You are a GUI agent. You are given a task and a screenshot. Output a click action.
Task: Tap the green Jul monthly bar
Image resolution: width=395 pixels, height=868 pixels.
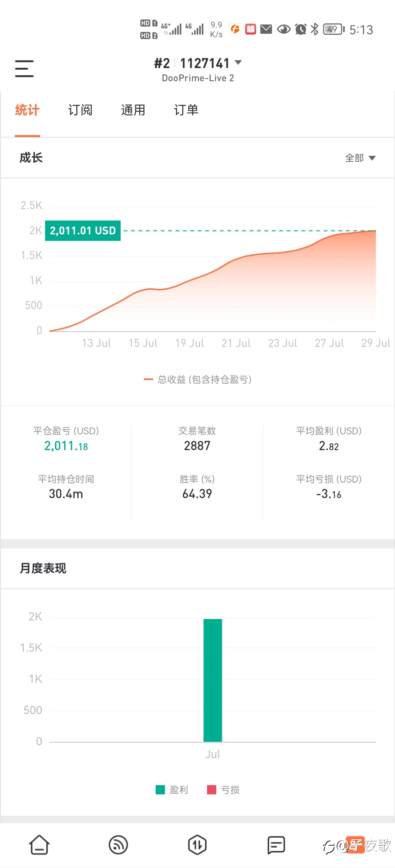tap(213, 680)
